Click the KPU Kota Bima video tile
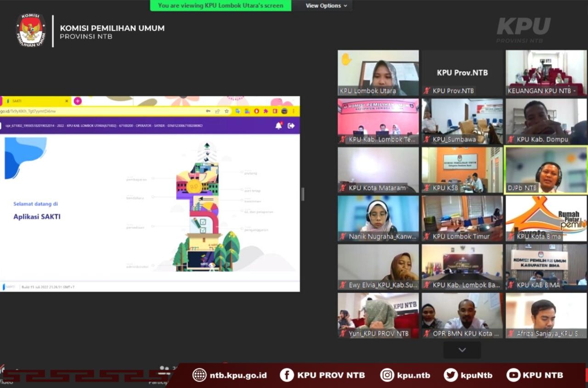This screenshot has height=388, width=588. [x=546, y=218]
